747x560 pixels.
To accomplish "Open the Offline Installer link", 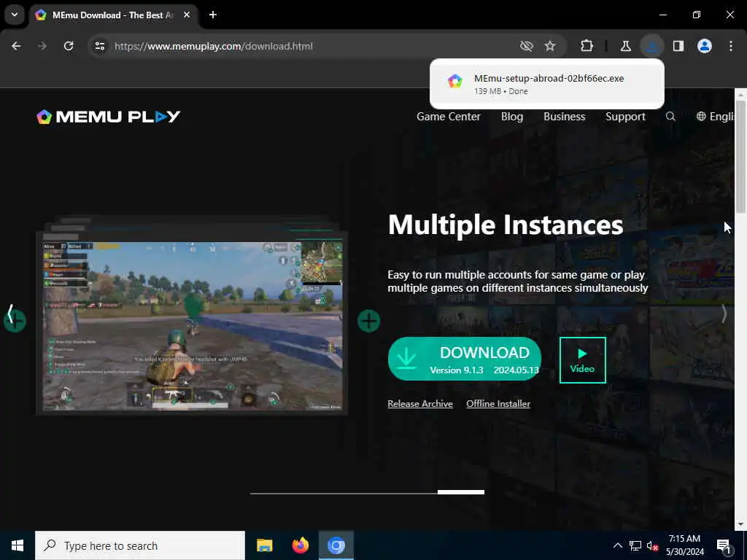I will (498, 404).
